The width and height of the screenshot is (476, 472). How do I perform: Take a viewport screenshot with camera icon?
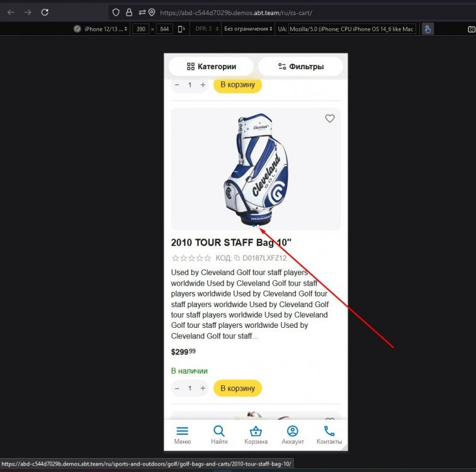pyautogui.click(x=471, y=30)
